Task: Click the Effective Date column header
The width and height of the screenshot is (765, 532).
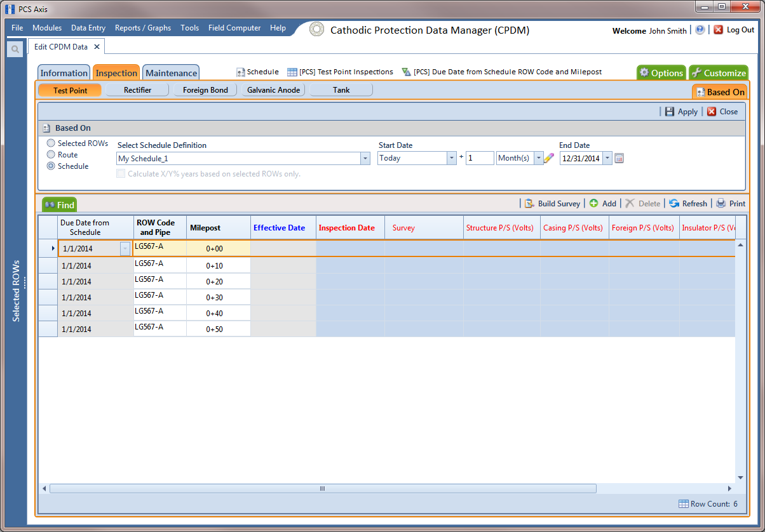Action: click(x=283, y=228)
